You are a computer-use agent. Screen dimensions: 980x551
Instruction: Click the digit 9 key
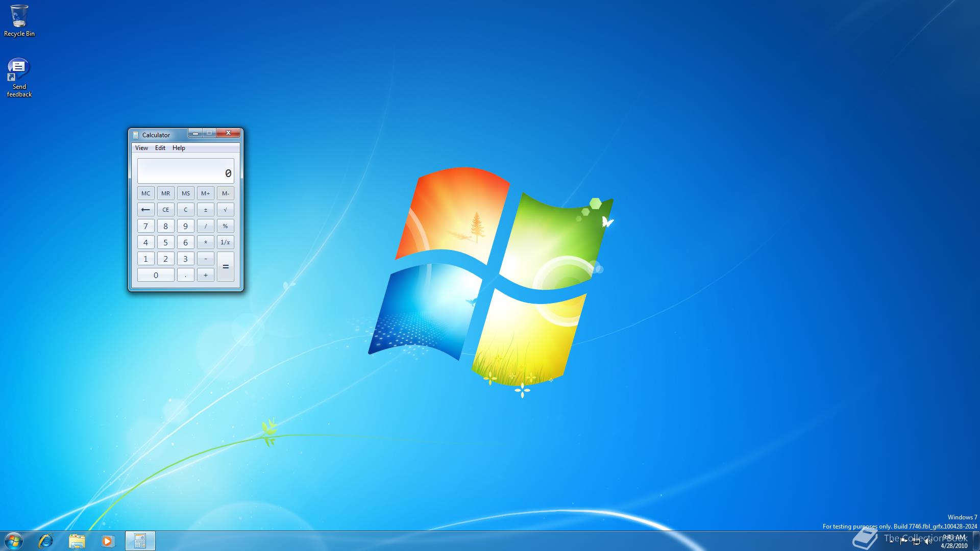185,226
